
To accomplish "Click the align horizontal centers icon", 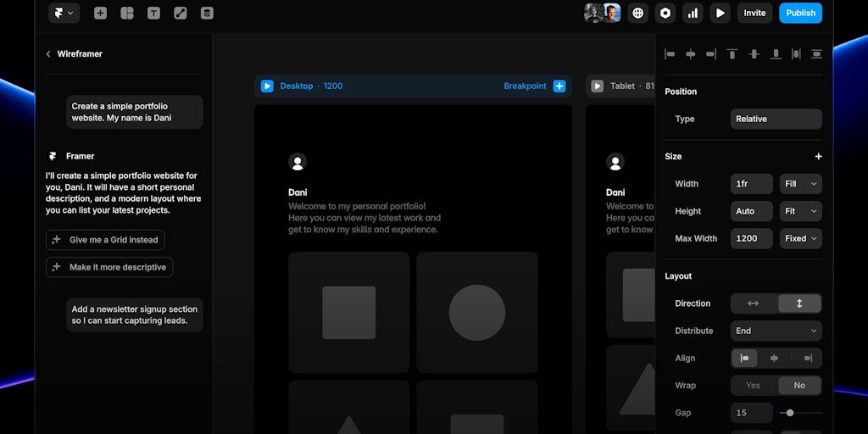I will pos(691,53).
